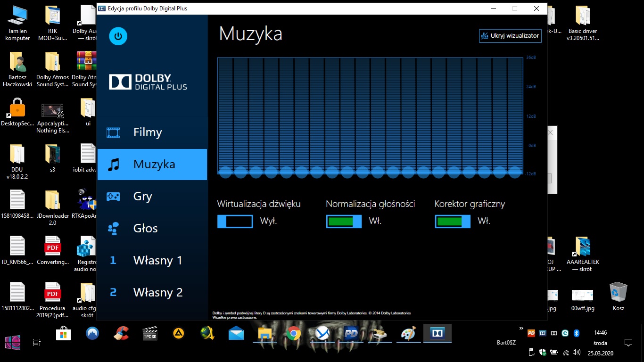Open MPC-BE player from taskbar
The width and height of the screenshot is (644, 362).
coord(150,334)
